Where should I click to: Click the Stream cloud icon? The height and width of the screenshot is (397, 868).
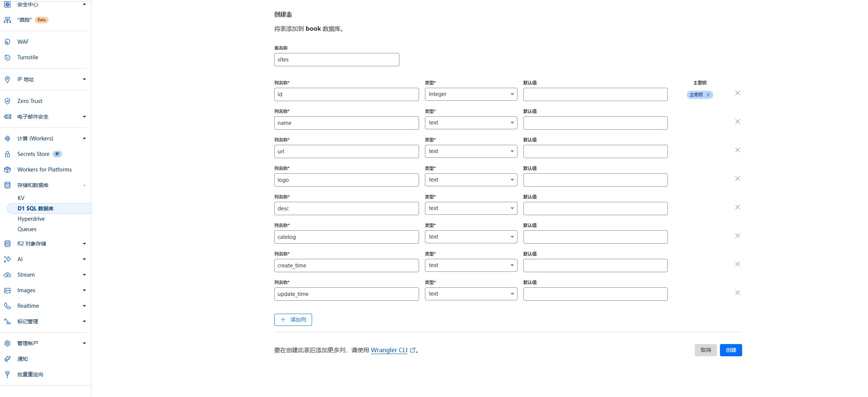pyautogui.click(x=7, y=275)
